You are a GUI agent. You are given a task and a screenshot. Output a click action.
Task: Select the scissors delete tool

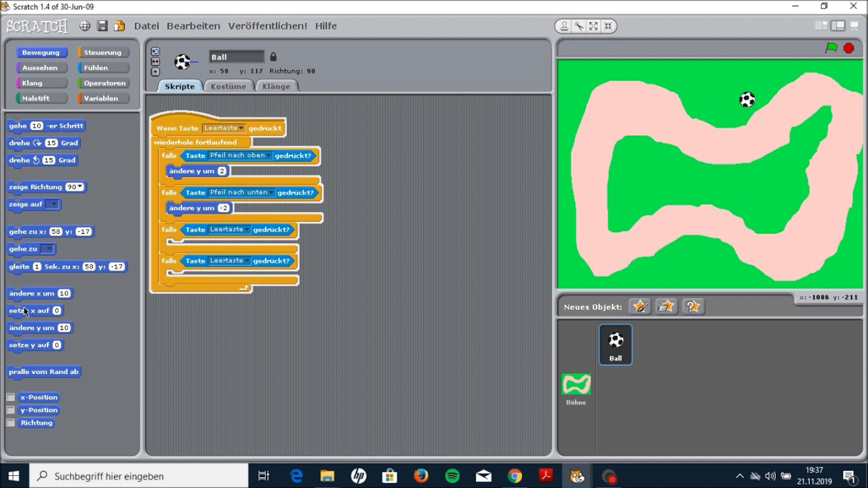pos(578,26)
